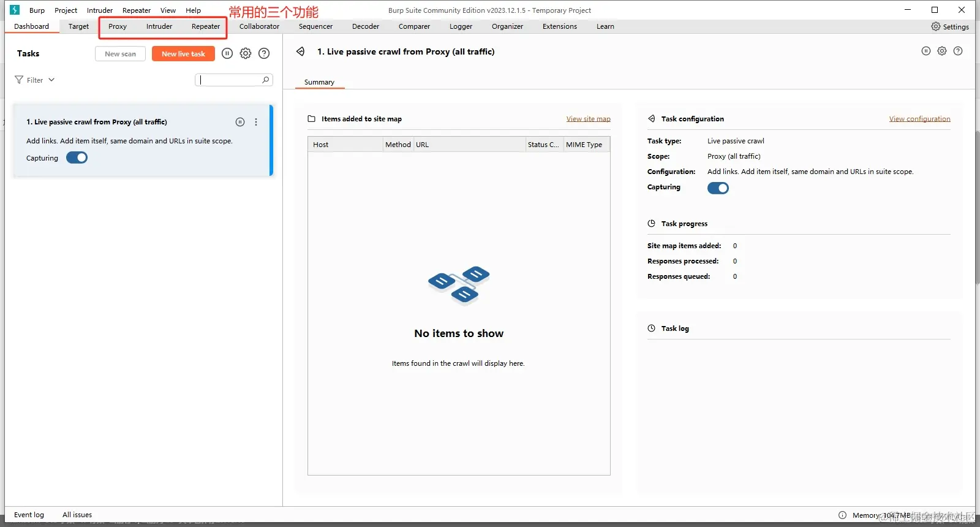Click the filter funnel icon
The width and height of the screenshot is (980, 527).
19,80
